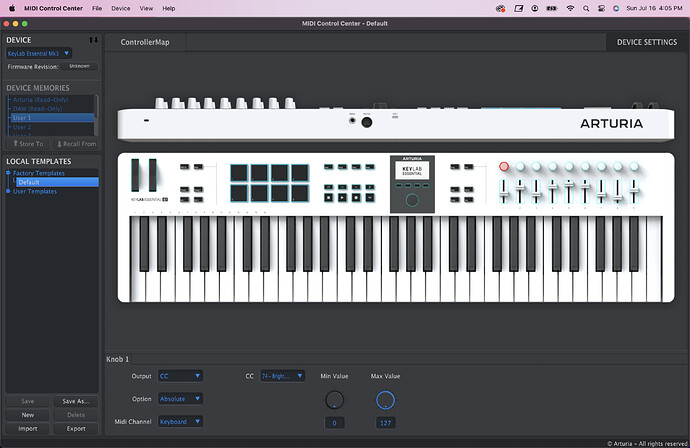The image size is (690, 448).
Task: Click the sync arrows icon in Device panel
Action: [94, 40]
